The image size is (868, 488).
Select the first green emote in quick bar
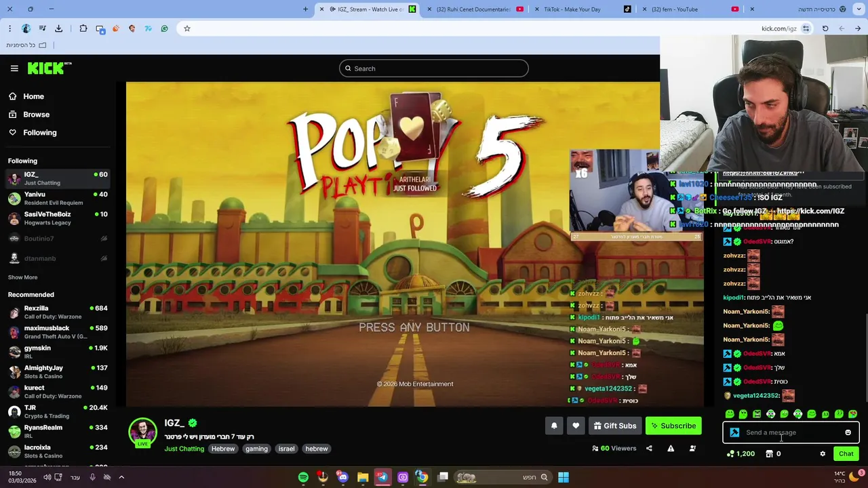coord(730,414)
